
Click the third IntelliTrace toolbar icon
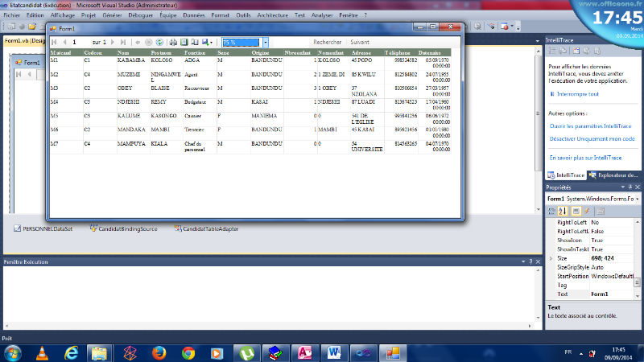(x=576, y=51)
